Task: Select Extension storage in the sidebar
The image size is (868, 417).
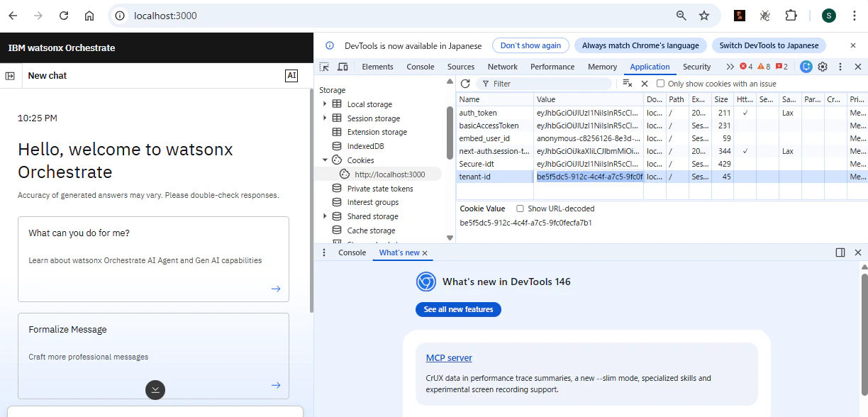Action: point(377,132)
